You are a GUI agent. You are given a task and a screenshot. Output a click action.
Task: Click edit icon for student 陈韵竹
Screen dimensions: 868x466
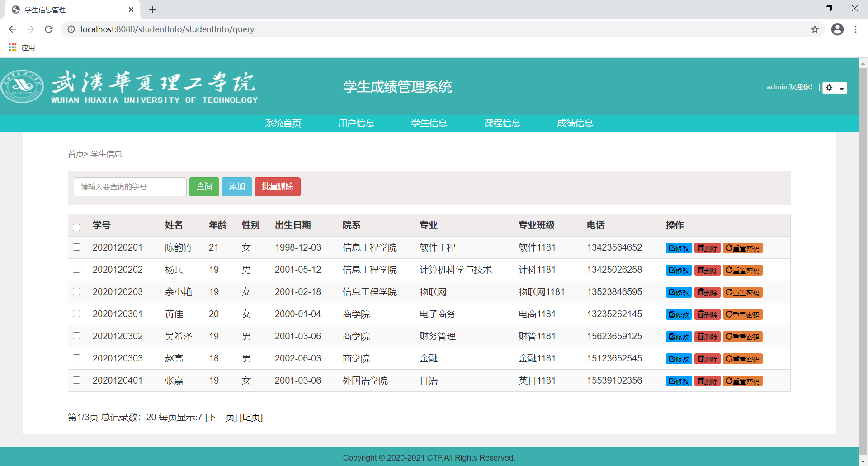[x=672, y=248]
